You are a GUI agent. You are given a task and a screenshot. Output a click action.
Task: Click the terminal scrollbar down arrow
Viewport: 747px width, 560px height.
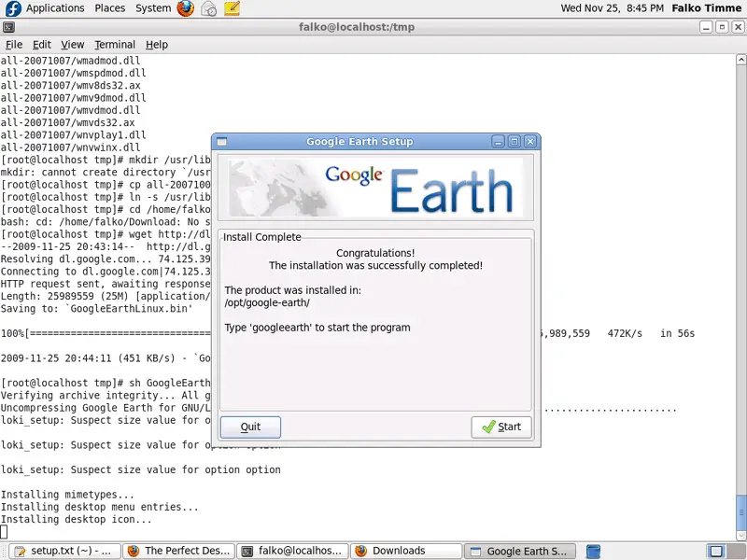[740, 536]
